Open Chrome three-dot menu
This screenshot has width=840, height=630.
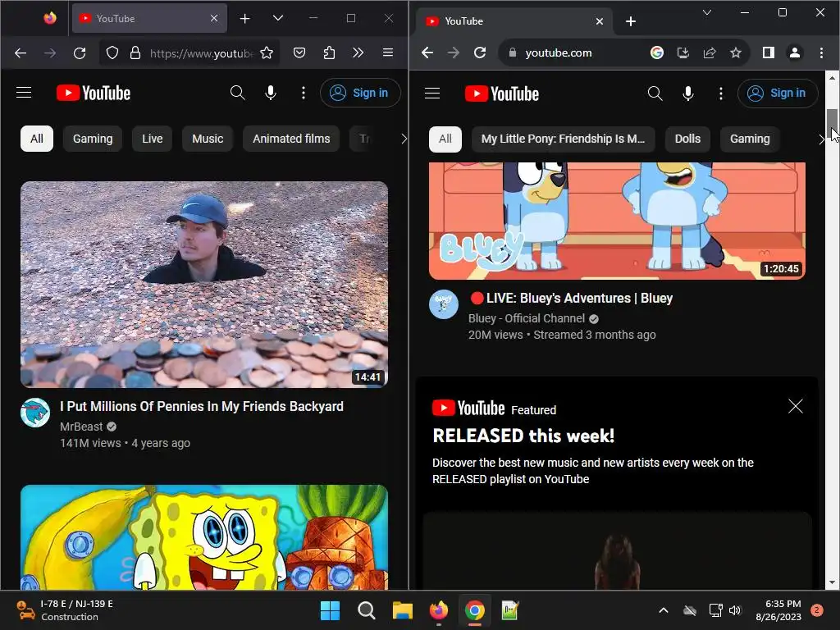pos(821,52)
